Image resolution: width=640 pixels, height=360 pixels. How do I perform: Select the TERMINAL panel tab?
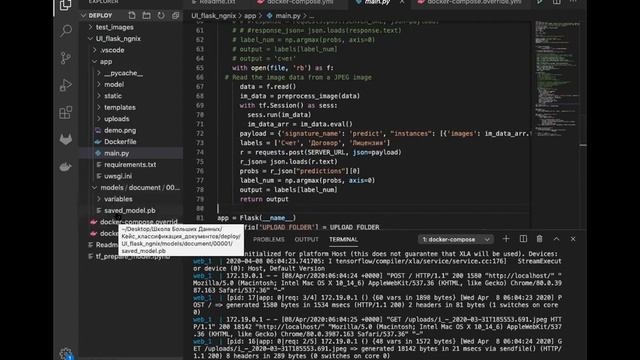[x=343, y=240]
